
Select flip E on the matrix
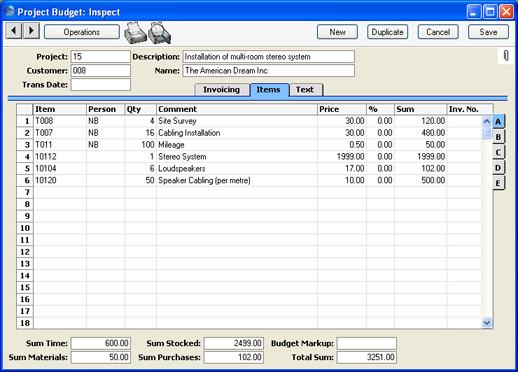[498, 183]
